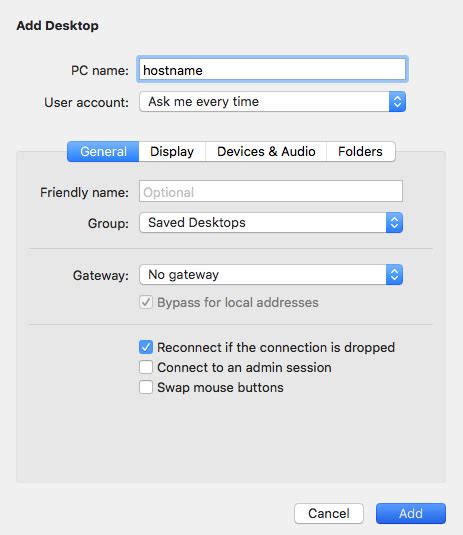Screen dimensions: 463x535
Task: Open the 'Ask me every time' dropdown
Action: (x=272, y=102)
